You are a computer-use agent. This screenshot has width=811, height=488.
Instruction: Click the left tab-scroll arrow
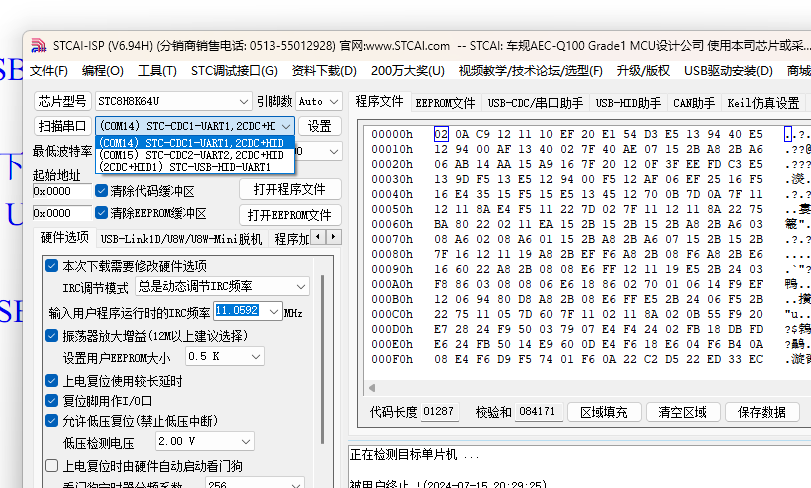click(x=318, y=237)
